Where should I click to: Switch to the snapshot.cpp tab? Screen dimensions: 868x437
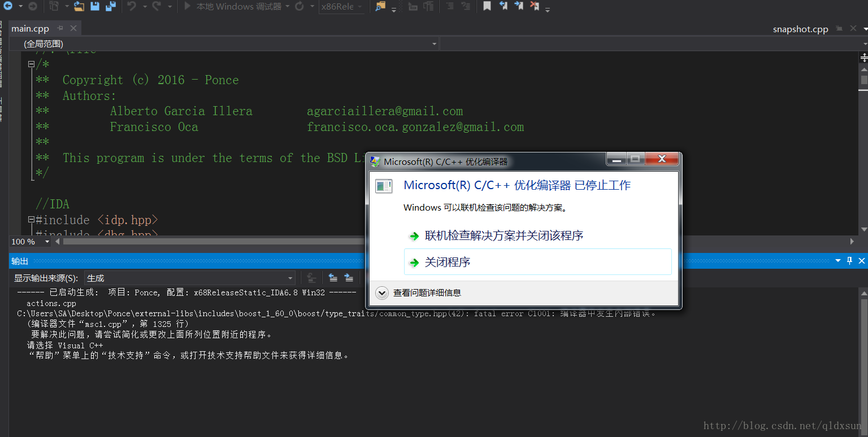(800, 29)
